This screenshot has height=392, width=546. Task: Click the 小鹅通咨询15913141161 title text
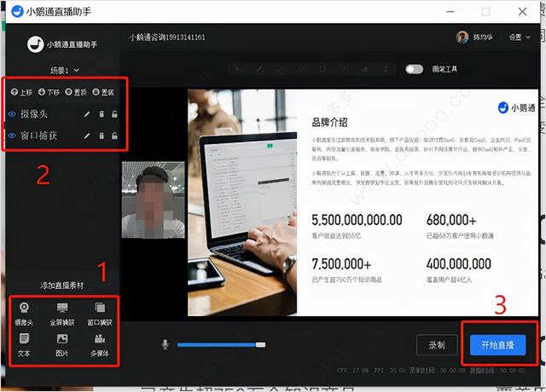coord(167,37)
